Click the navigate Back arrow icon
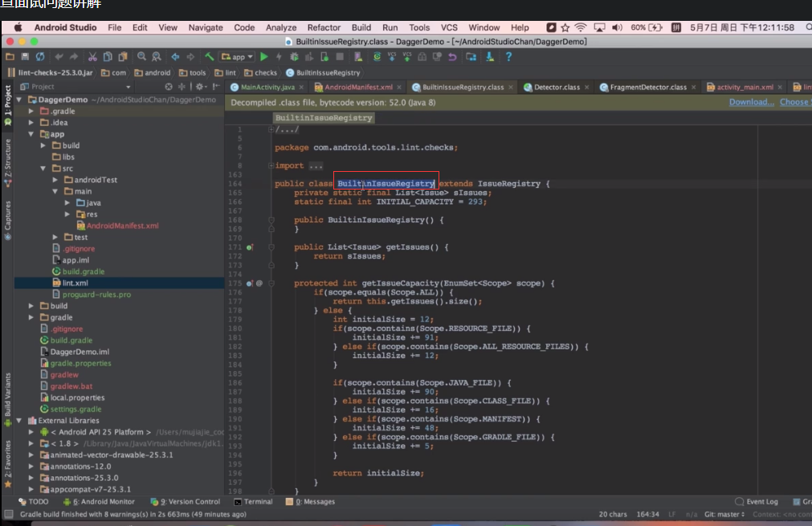 pyautogui.click(x=176, y=57)
